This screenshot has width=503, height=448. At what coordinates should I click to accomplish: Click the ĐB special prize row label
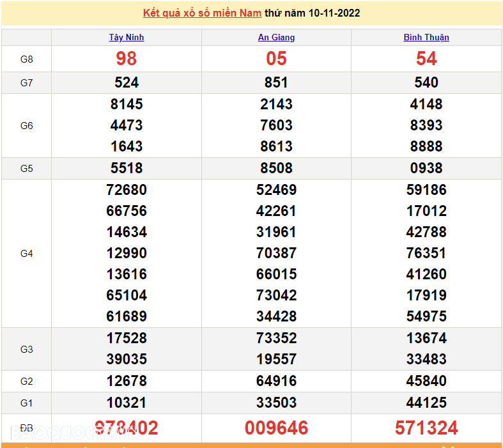(x=26, y=428)
